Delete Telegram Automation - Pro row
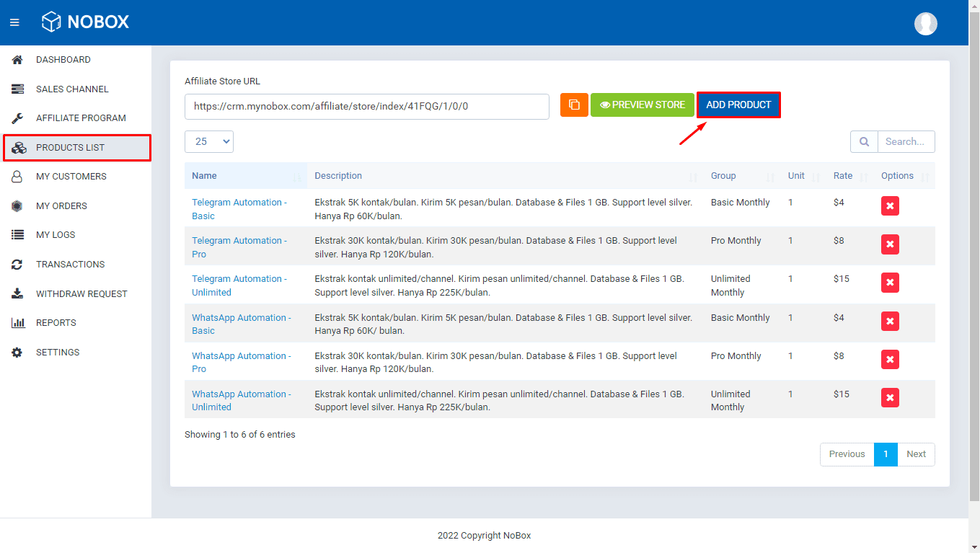The height and width of the screenshot is (553, 980). [x=890, y=244]
